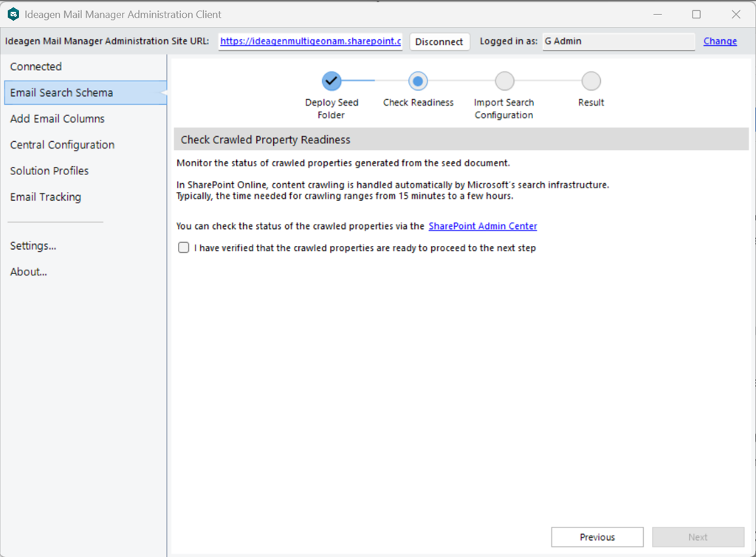Viewport: 756px width, 557px height.
Task: Open About... from the sidebar
Action: (29, 272)
